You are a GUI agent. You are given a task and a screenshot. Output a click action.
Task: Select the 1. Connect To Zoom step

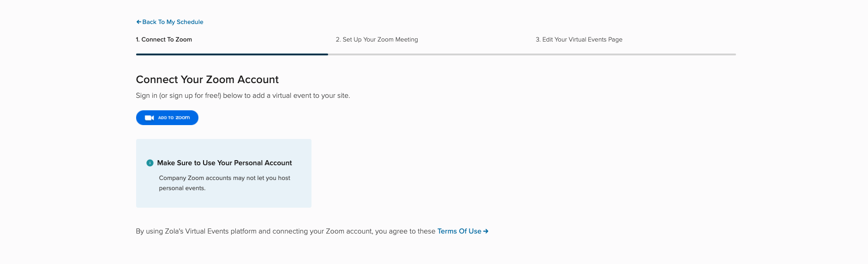(x=164, y=40)
